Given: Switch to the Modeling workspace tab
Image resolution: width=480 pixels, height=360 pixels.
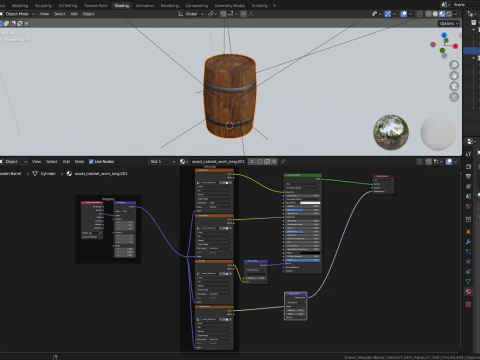Looking at the screenshot, I should click(20, 5).
